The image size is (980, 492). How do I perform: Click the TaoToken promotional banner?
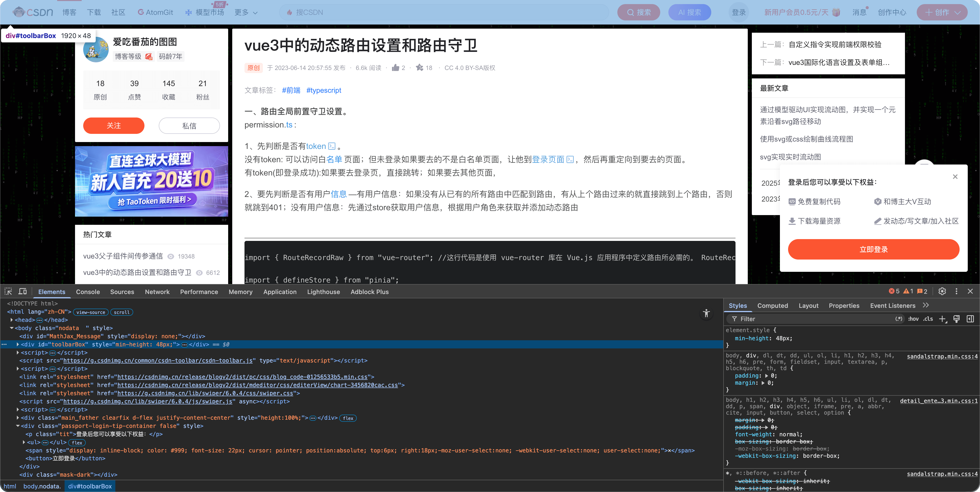point(151,181)
